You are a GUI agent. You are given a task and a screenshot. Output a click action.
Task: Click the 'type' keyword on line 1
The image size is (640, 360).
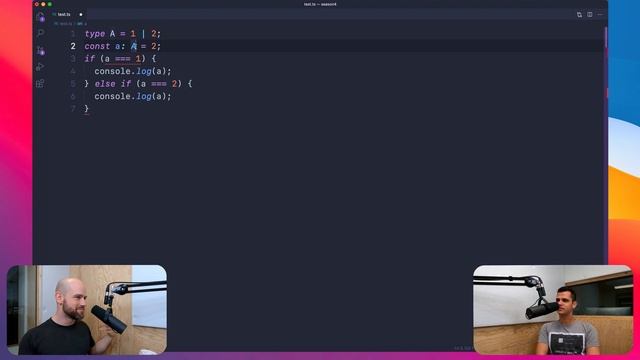95,34
